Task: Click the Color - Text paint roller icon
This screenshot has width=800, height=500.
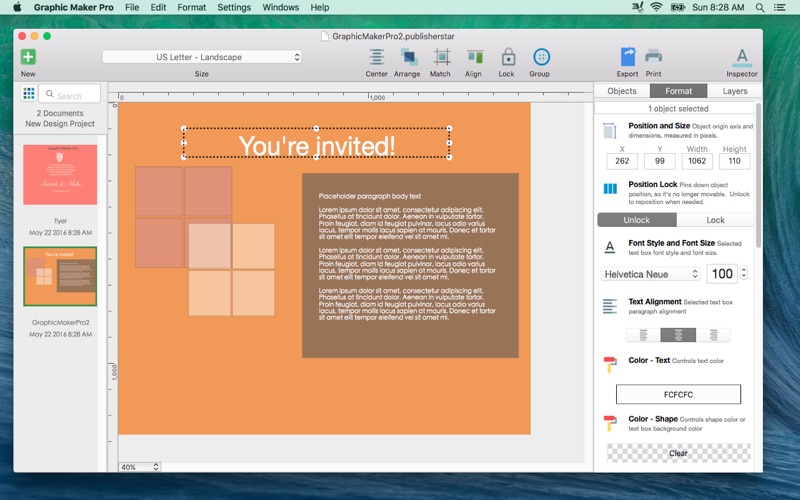Action: coord(610,364)
